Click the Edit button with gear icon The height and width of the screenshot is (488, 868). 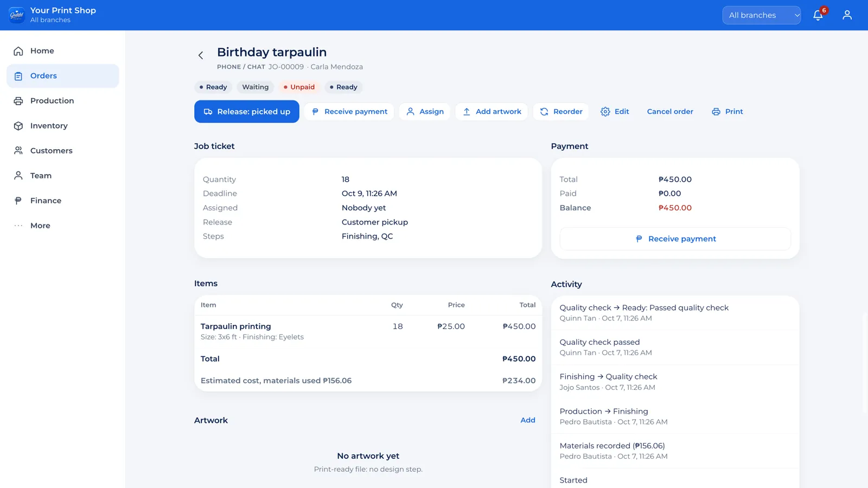(615, 112)
